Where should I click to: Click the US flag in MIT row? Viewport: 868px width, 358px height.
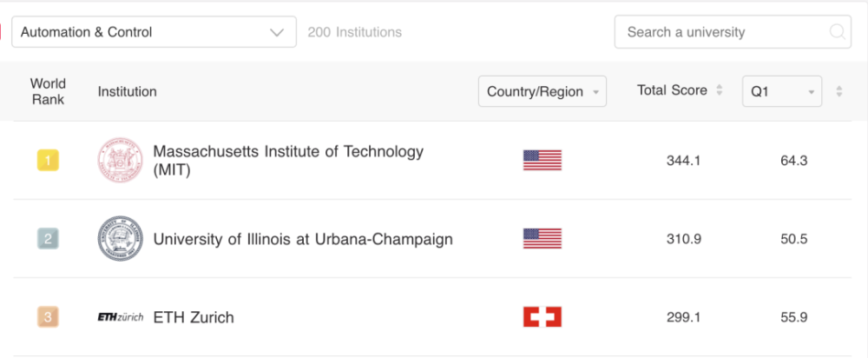[x=542, y=160]
